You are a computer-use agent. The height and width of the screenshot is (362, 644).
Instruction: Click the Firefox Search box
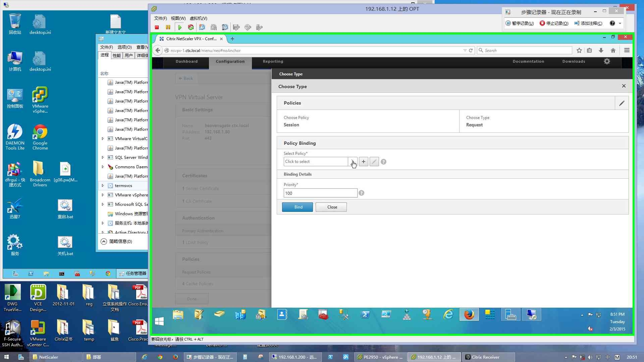[x=524, y=50]
